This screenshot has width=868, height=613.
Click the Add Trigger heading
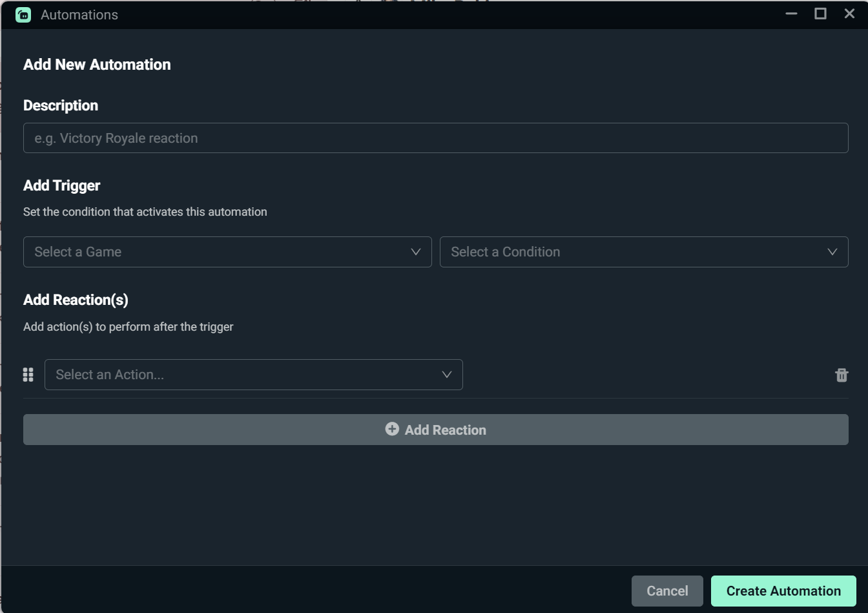point(62,185)
